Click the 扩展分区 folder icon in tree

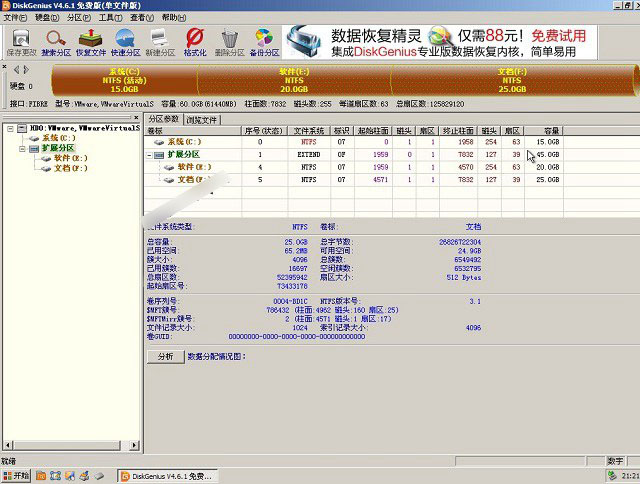tap(34, 149)
